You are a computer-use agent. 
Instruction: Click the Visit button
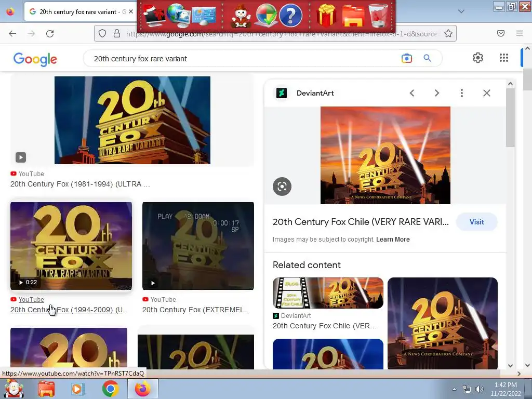tap(477, 222)
